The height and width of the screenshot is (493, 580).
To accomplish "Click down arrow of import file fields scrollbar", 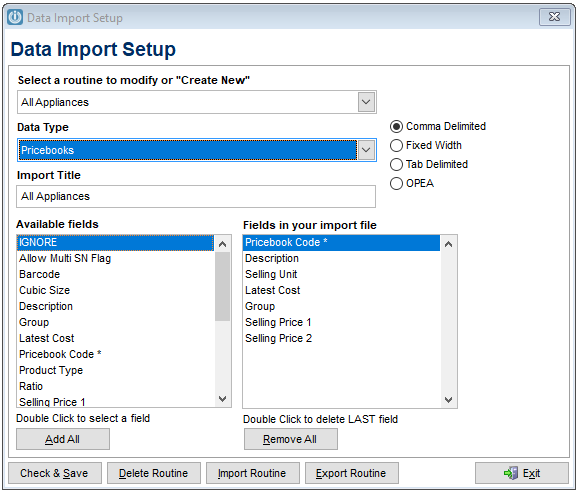I will tap(448, 399).
